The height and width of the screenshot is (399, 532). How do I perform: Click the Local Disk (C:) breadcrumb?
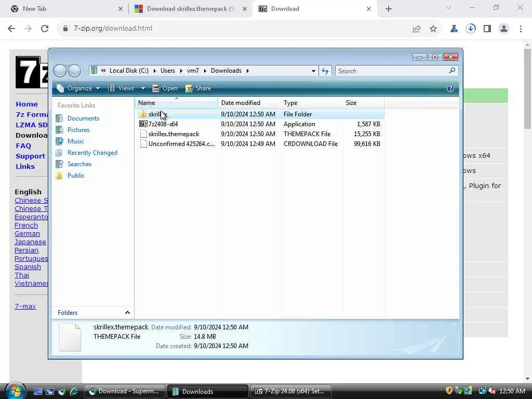[x=129, y=71]
